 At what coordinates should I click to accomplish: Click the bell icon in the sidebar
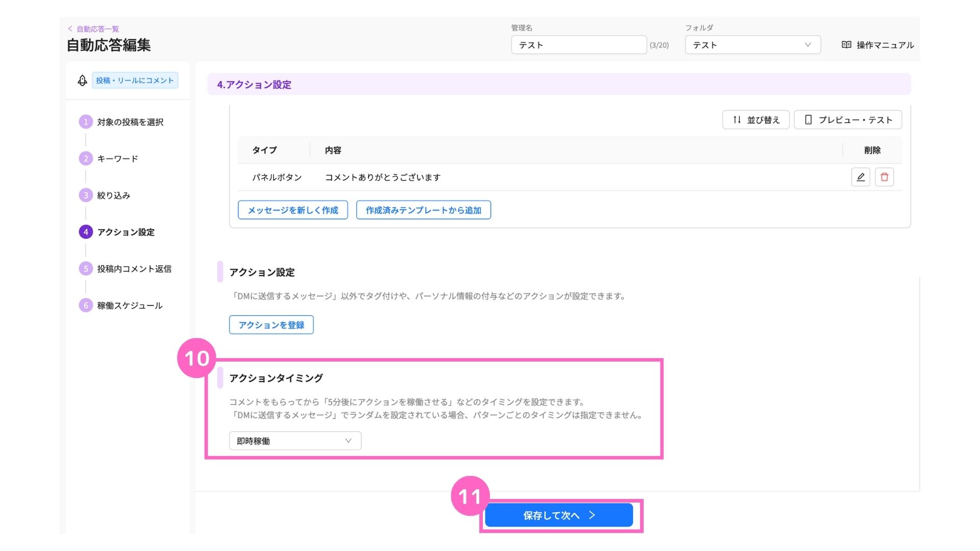[82, 81]
